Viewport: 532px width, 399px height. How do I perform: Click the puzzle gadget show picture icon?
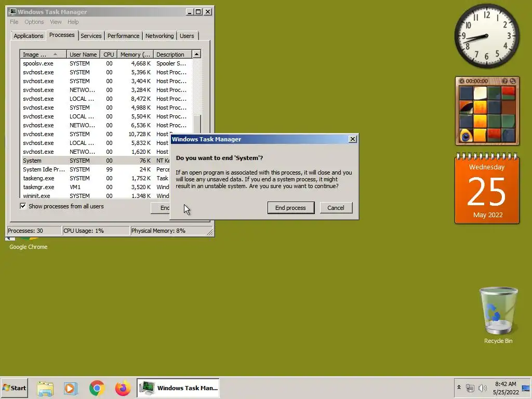504,81
